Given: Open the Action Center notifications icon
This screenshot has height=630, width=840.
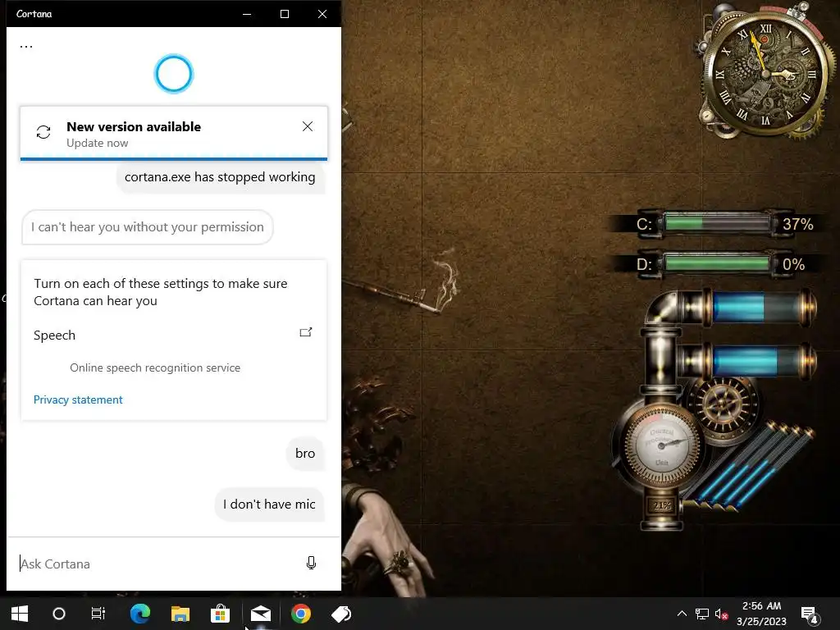Looking at the screenshot, I should point(809,614).
